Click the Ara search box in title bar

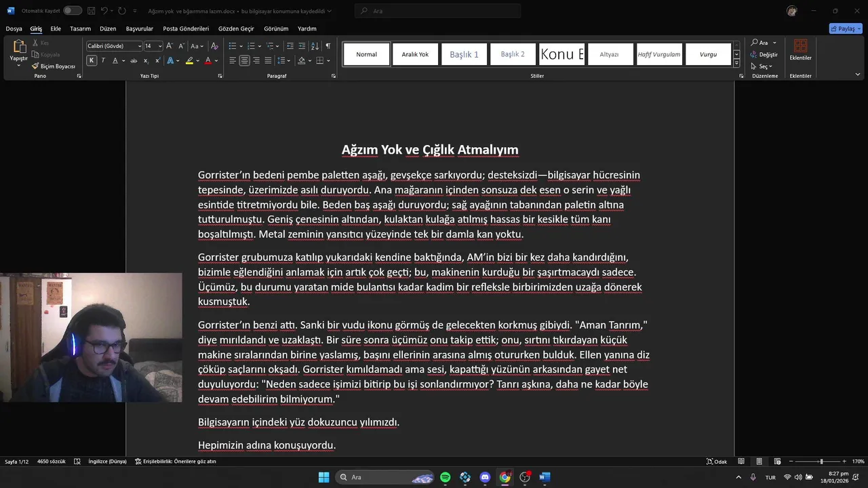pyautogui.click(x=438, y=11)
